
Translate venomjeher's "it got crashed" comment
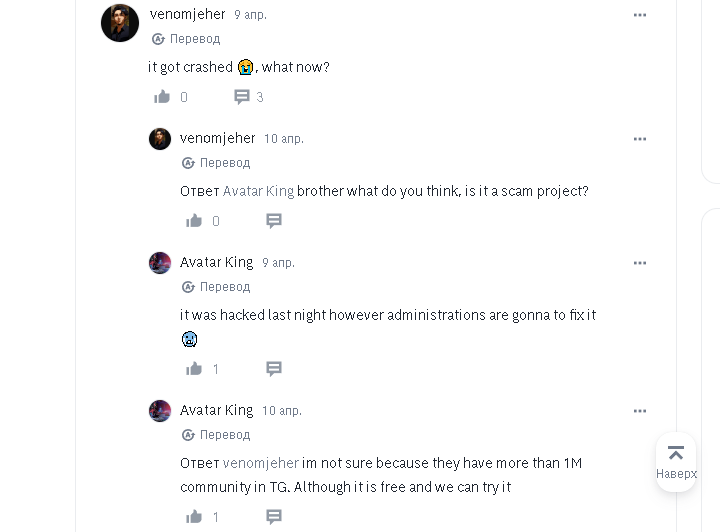(x=186, y=39)
